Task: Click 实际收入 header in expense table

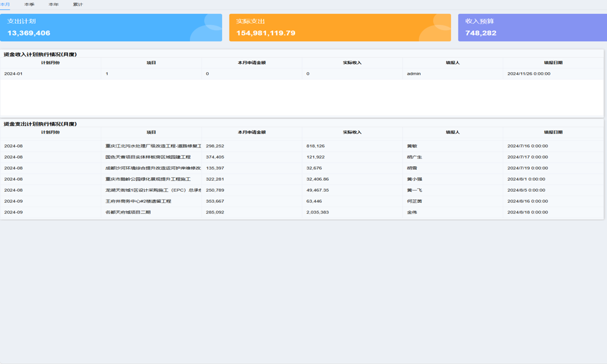Action: pos(352,132)
